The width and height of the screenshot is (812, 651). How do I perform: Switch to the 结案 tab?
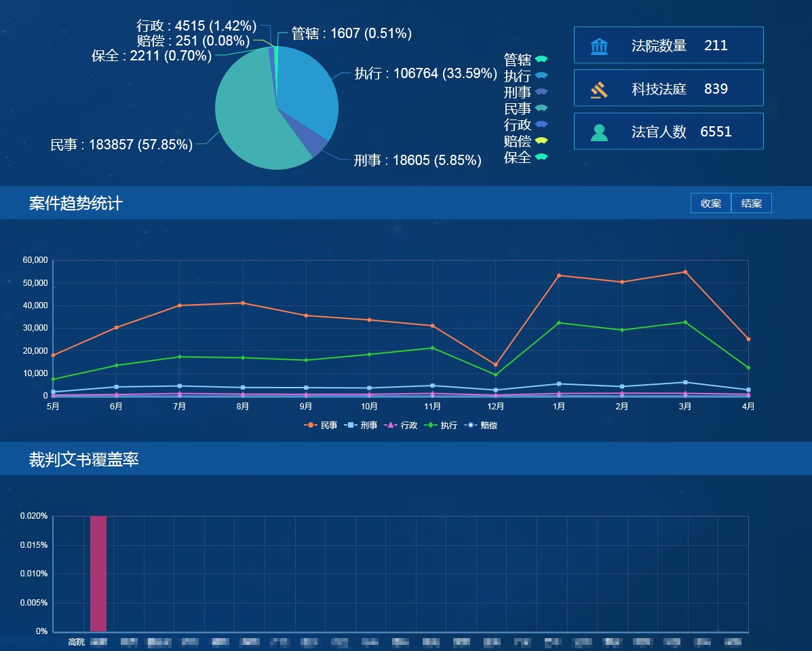click(x=751, y=204)
